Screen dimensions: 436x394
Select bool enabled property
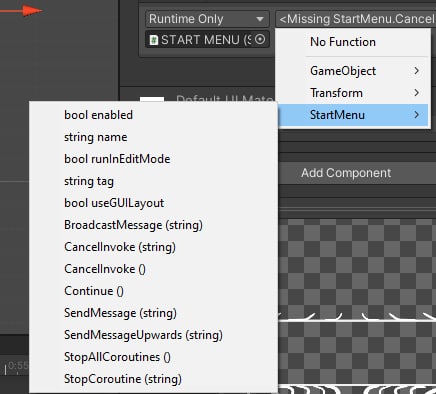pos(153,115)
